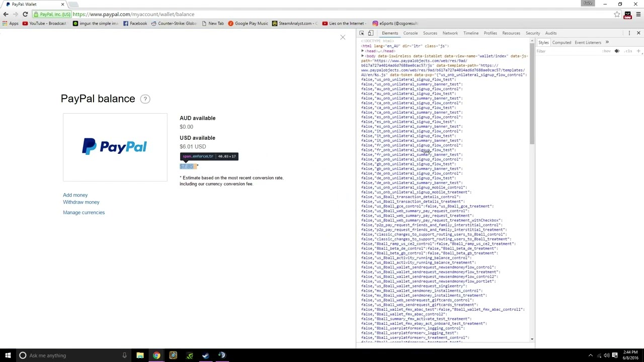Select the Event Listeners sidebar tab
644x362 pixels.
588,43
